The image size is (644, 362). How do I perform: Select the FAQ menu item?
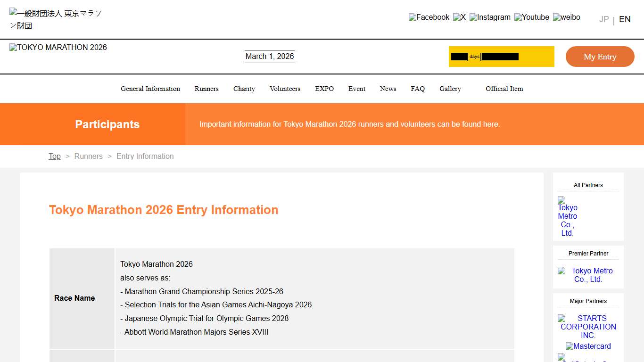click(418, 89)
